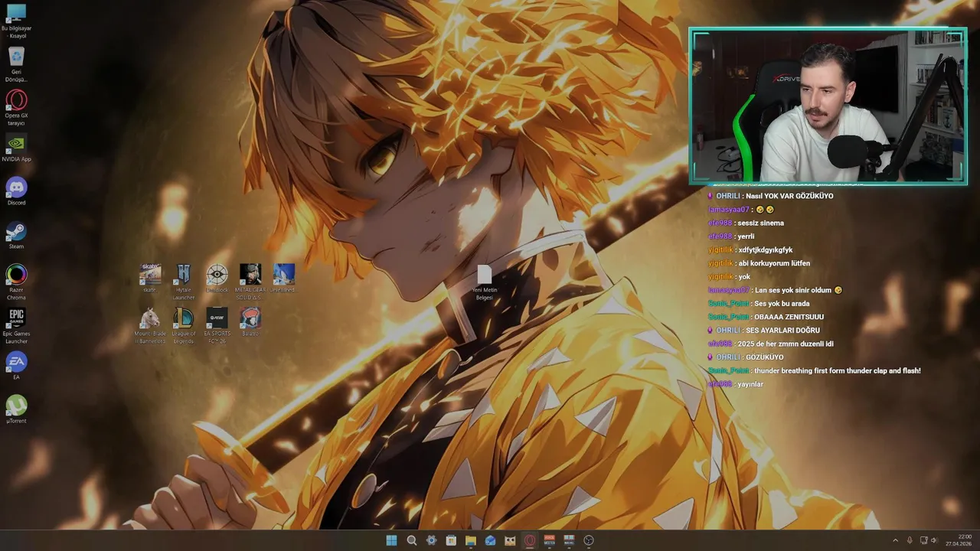This screenshot has height=551, width=980.
Task: Click chat message 'xdfytjkdgyıkgfyk'
Action: pos(765,249)
